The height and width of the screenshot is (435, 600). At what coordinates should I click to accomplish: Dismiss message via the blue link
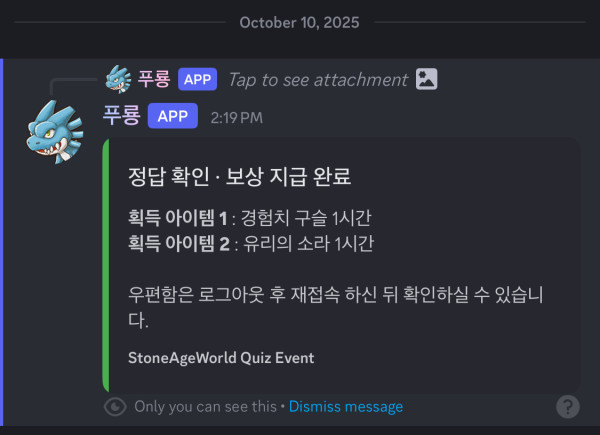[x=346, y=407]
